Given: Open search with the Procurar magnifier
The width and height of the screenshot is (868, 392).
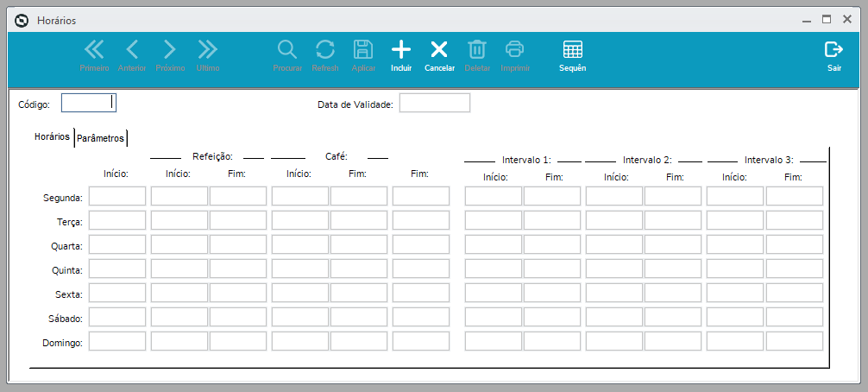Looking at the screenshot, I should click(287, 56).
